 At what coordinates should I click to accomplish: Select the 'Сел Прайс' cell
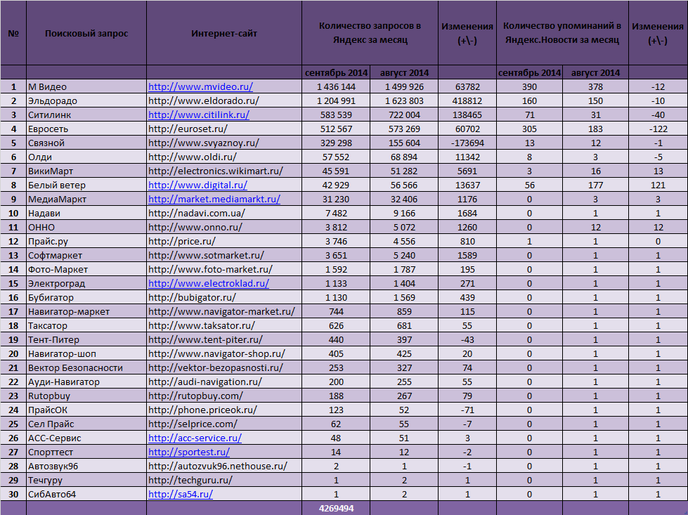click(x=86, y=424)
